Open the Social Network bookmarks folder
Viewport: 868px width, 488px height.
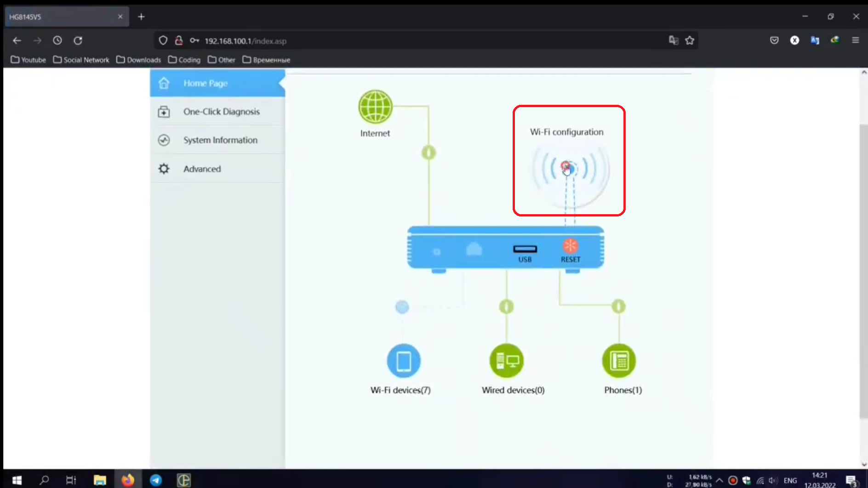81,60
